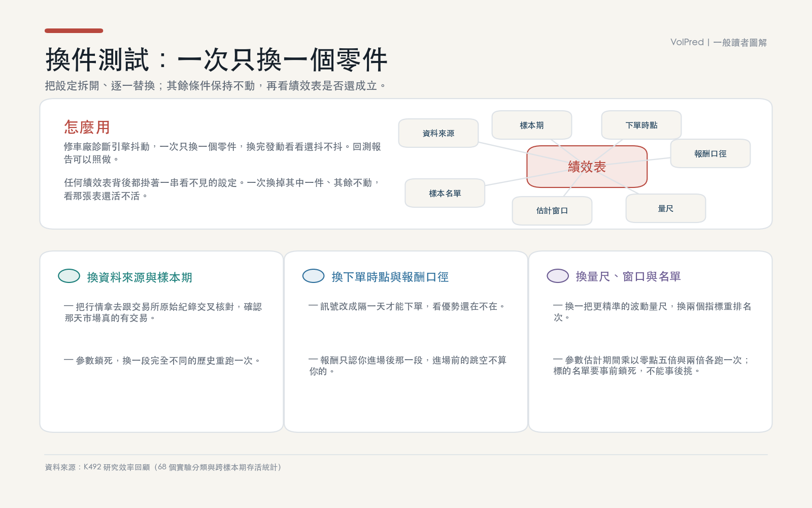Click the green oval beside 換資料來源與樣本期
The image size is (812, 508).
click(69, 276)
